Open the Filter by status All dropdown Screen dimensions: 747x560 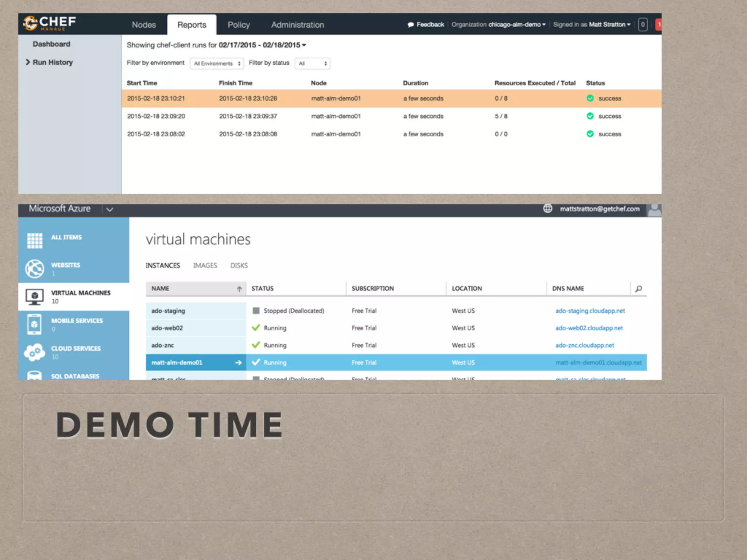(x=313, y=63)
